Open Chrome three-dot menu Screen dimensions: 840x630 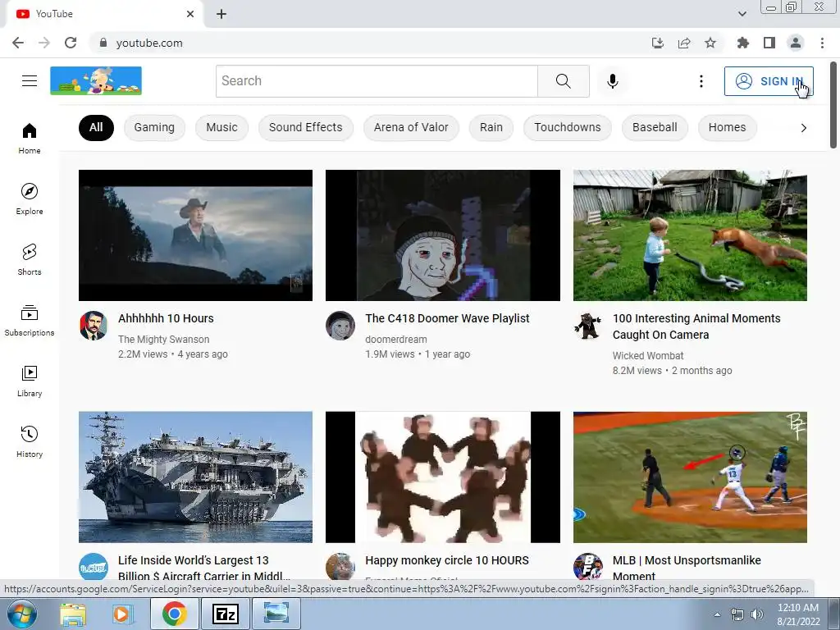(x=822, y=43)
